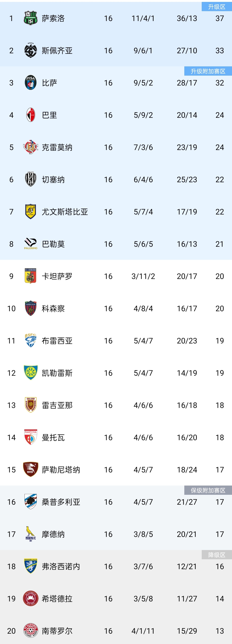Tap the Pisa (比萨) club badge
This screenshot has width=232, height=644.
(x=31, y=83)
